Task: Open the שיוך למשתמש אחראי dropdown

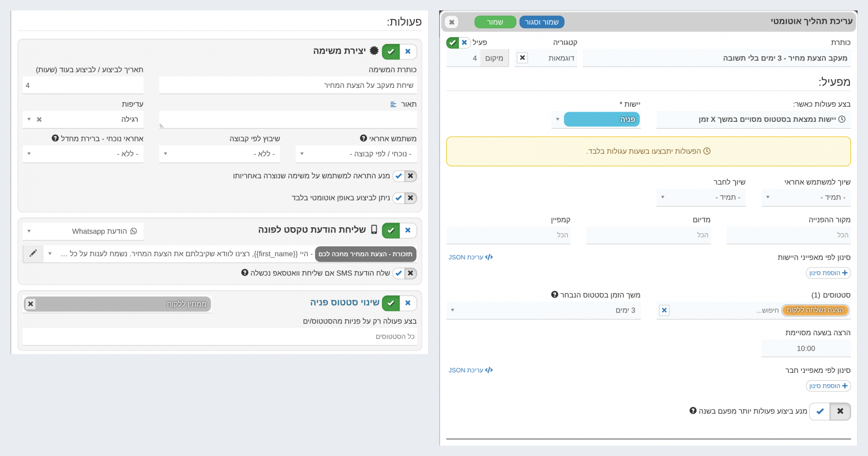Action: pyautogui.click(x=806, y=197)
